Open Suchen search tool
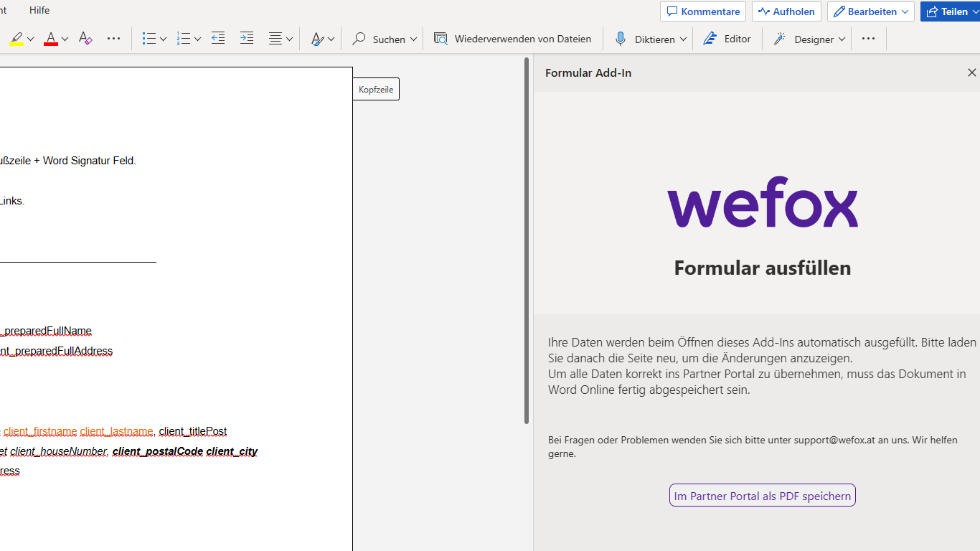Screen dimensions: 980x551 pos(379,39)
